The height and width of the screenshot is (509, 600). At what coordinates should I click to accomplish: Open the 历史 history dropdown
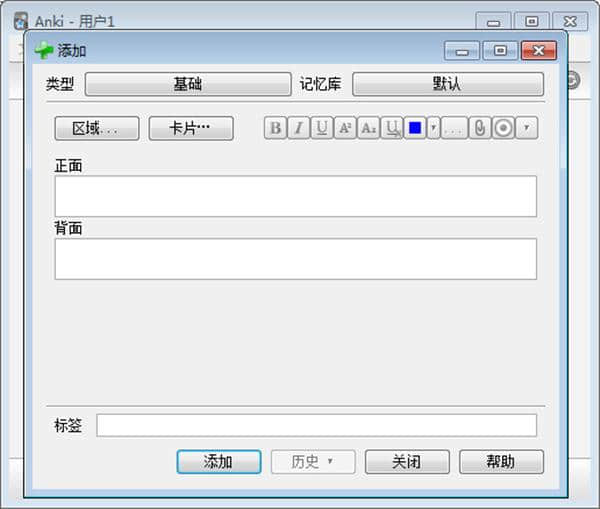click(313, 462)
